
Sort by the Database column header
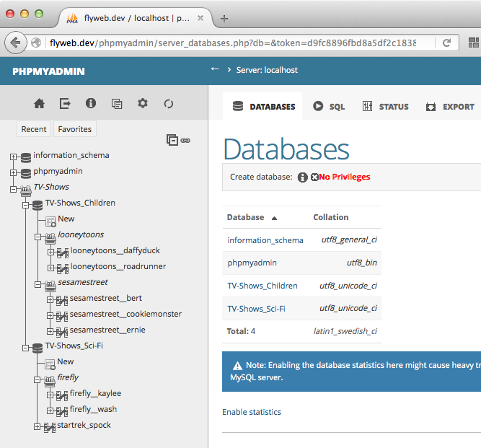point(245,217)
